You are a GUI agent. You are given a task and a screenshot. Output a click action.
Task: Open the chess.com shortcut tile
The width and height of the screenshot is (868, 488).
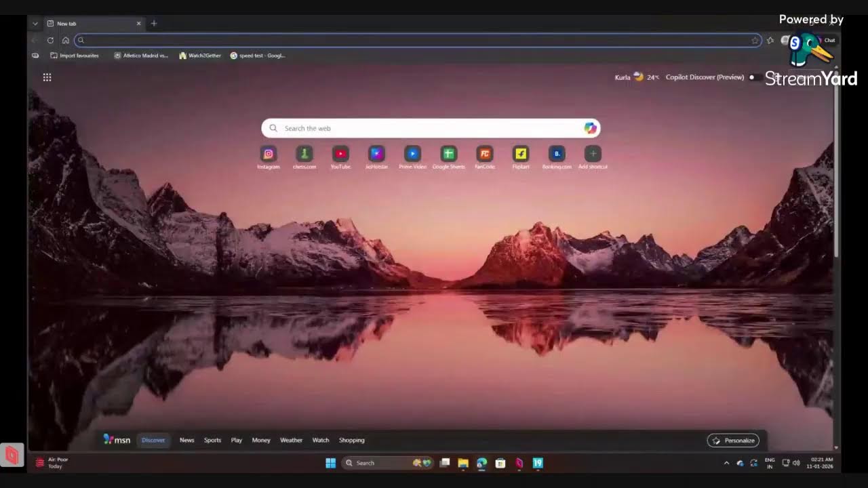[x=304, y=154]
